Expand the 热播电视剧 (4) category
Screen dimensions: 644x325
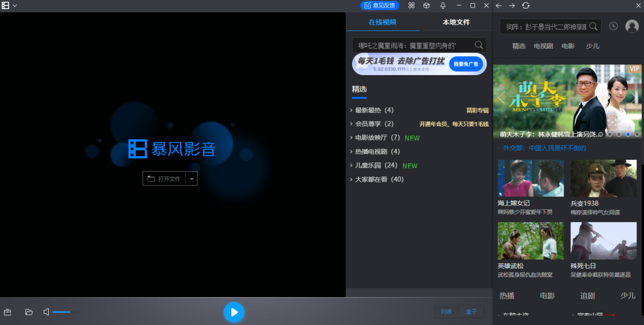pyautogui.click(x=375, y=152)
